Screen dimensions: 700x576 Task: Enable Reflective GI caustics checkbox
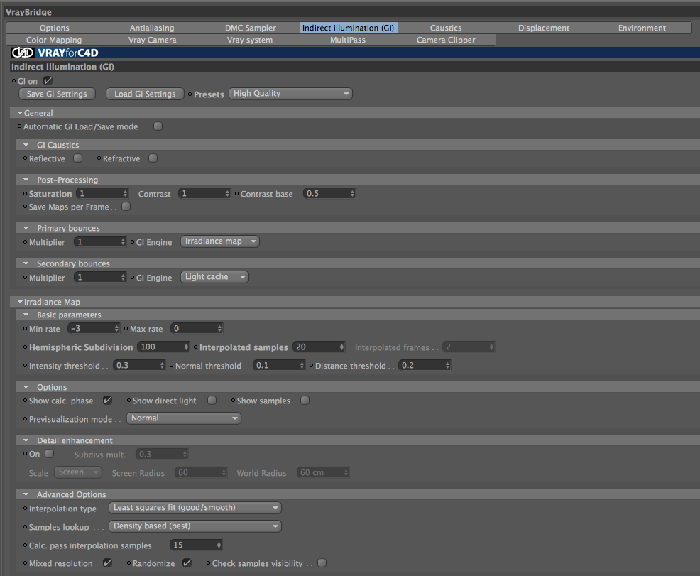click(x=78, y=158)
